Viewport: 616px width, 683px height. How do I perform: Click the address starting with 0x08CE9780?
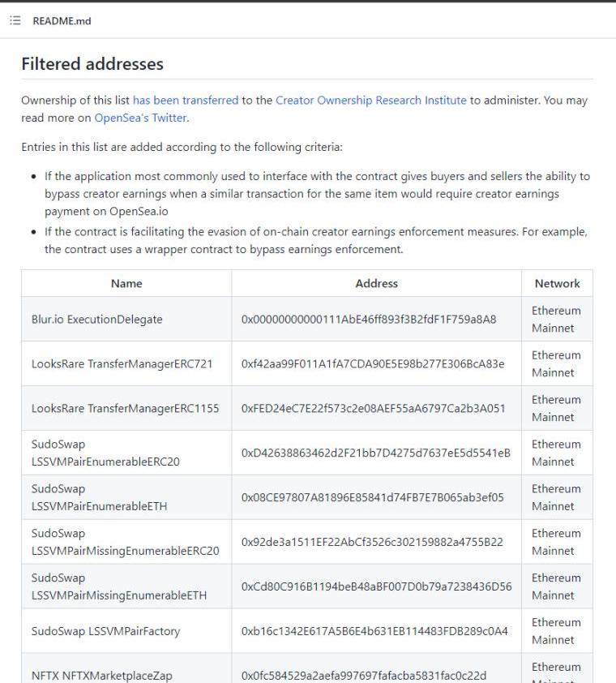pos(372,498)
